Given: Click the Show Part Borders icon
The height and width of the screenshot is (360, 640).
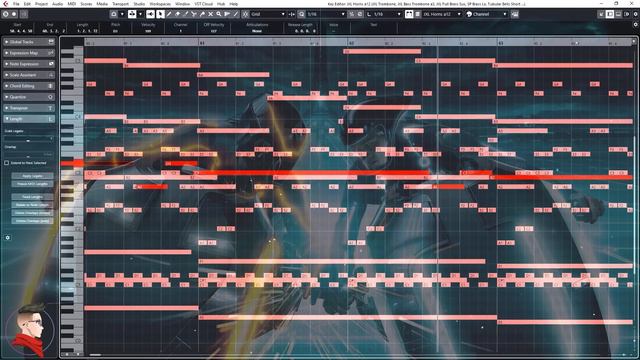Looking at the screenshot, I should (409, 14).
